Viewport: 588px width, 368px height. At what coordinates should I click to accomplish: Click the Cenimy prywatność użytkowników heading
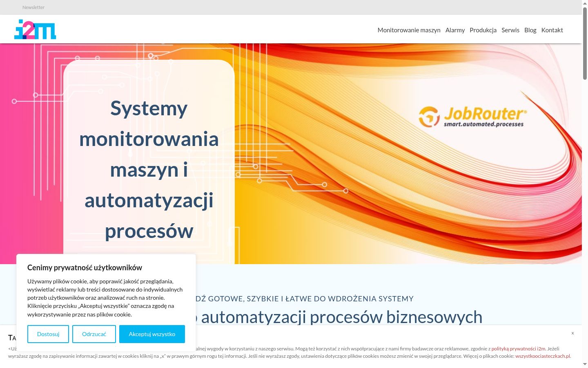tap(85, 268)
